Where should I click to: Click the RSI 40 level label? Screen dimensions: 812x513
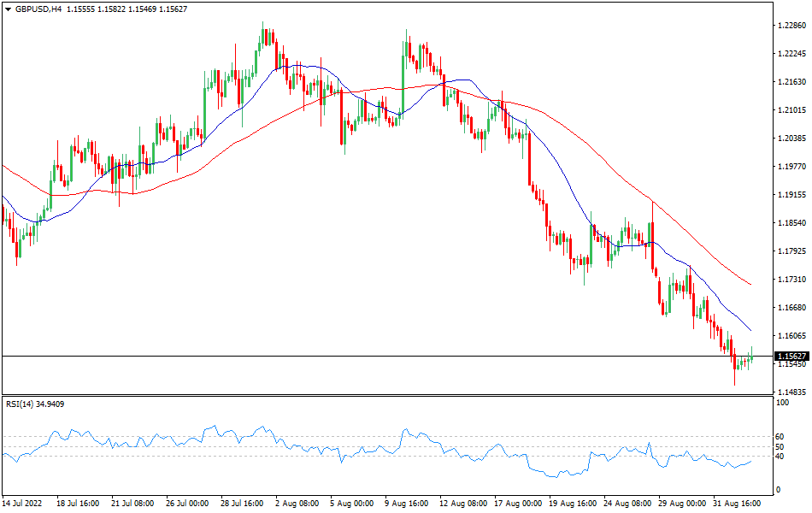779,455
